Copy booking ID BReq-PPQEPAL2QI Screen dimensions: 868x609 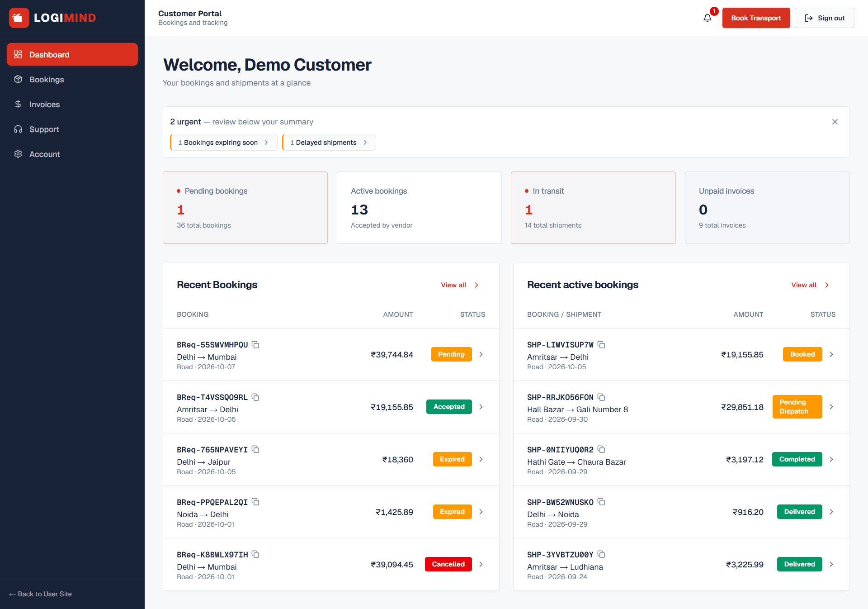click(x=255, y=502)
